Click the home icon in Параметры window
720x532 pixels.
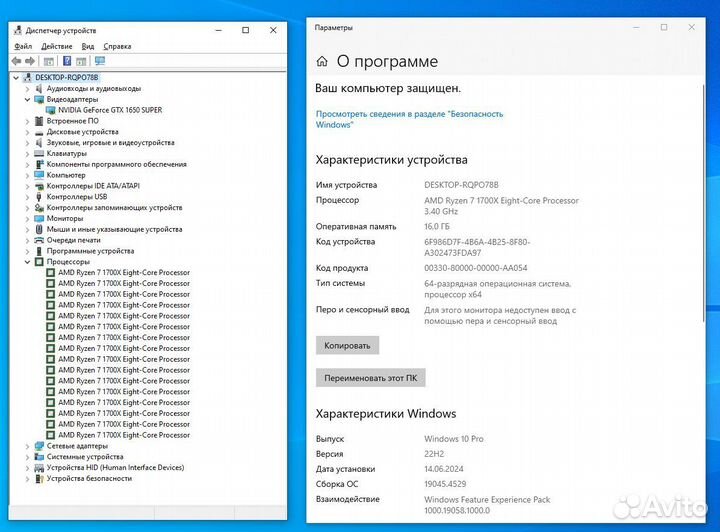[322, 61]
